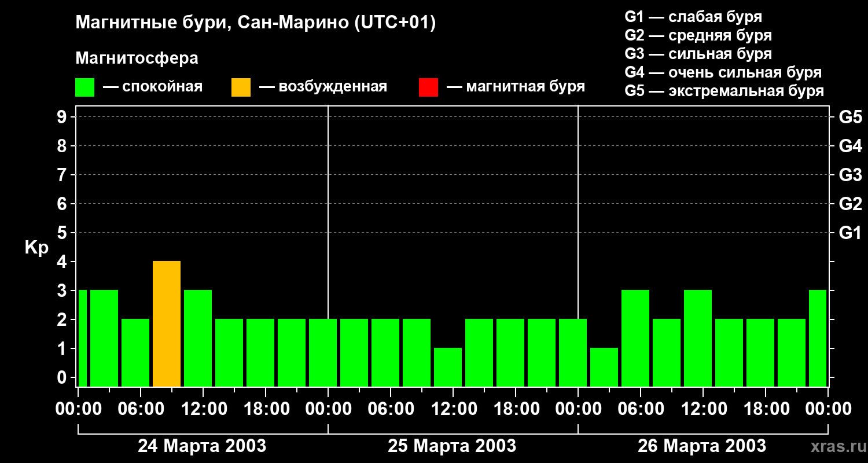This screenshot has height=463, width=868.
Task: Click the 'G5' label on the right axis
Action: click(x=851, y=117)
